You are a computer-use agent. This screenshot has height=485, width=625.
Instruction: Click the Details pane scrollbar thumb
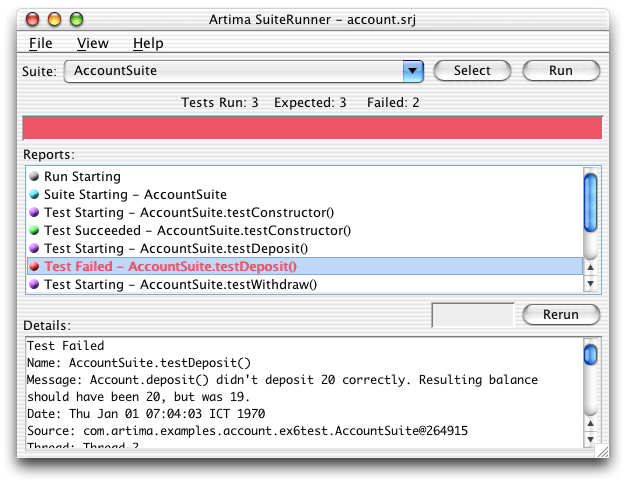pyautogui.click(x=590, y=354)
